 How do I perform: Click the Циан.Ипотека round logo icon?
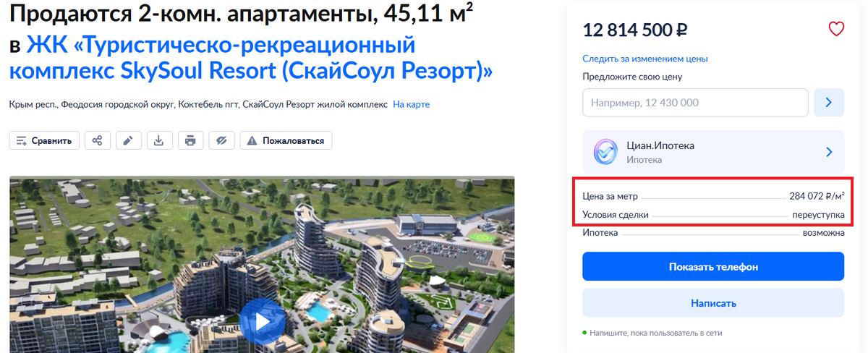pos(605,152)
